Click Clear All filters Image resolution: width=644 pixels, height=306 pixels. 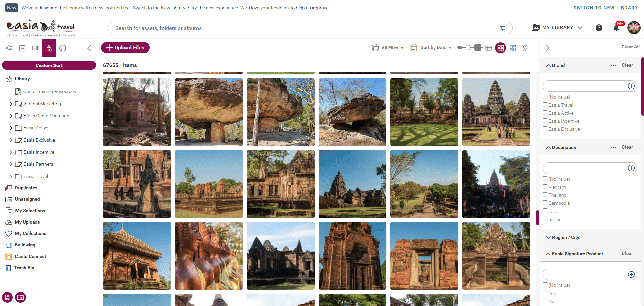pos(631,47)
